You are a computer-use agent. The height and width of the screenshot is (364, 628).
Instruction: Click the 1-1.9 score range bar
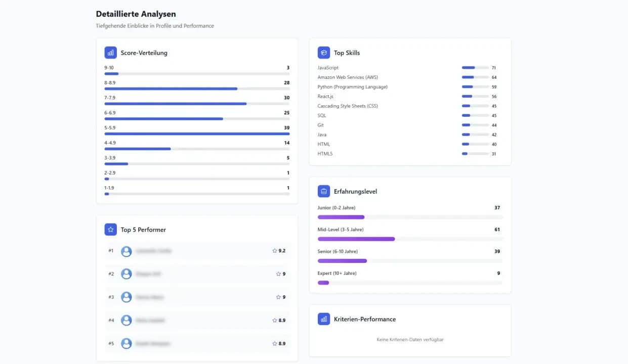pos(197,194)
